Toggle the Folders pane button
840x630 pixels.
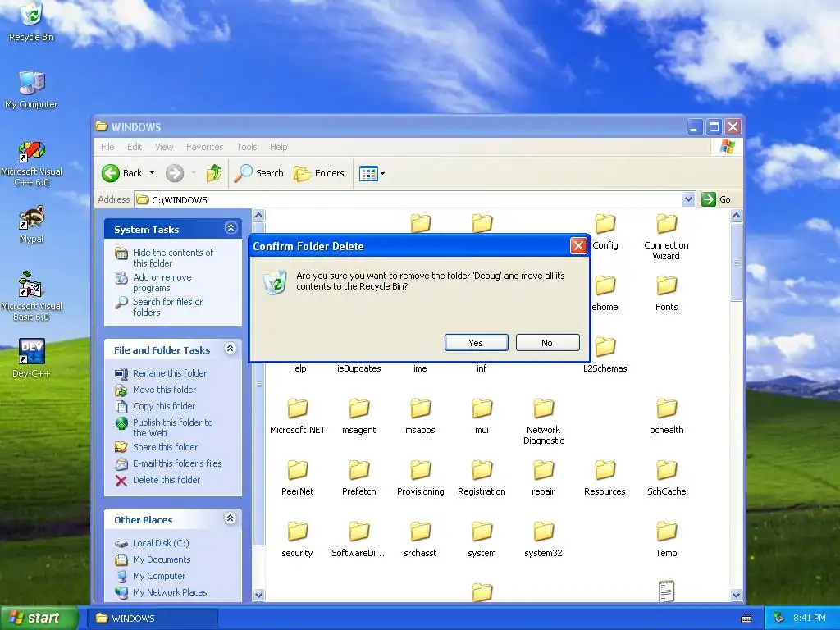(x=319, y=173)
